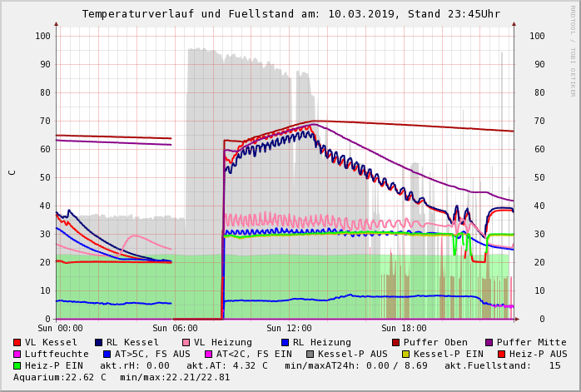581x392 pixels.
Task: Select the pink VL Heizung legend swatch
Action: point(187,343)
